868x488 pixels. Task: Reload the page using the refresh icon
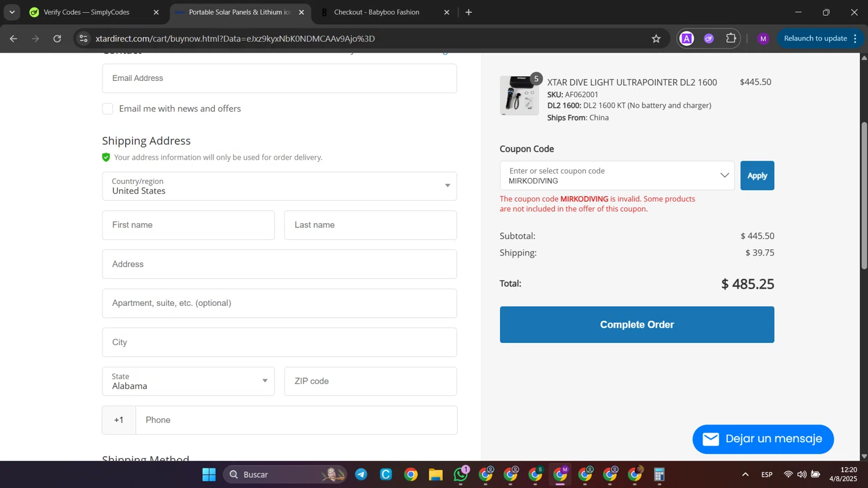click(57, 39)
